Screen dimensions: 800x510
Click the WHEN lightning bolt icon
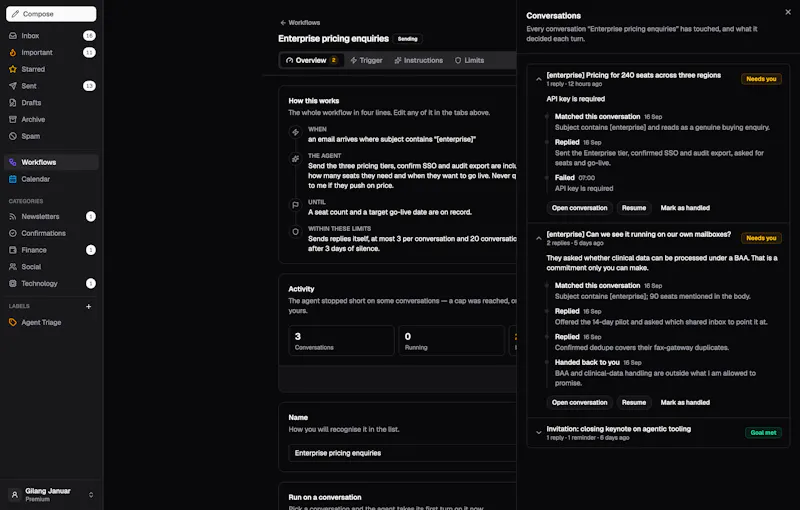[x=295, y=132]
